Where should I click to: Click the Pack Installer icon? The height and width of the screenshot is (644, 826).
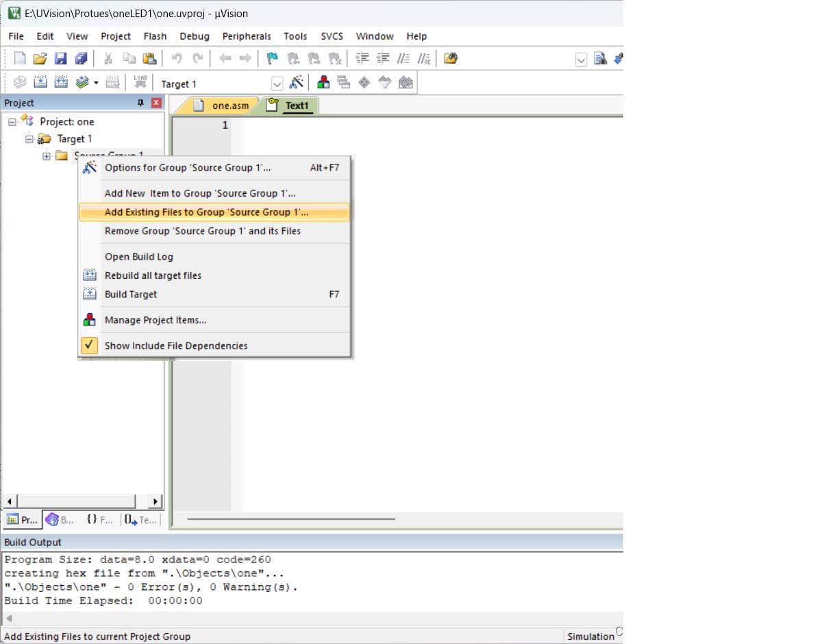click(405, 83)
